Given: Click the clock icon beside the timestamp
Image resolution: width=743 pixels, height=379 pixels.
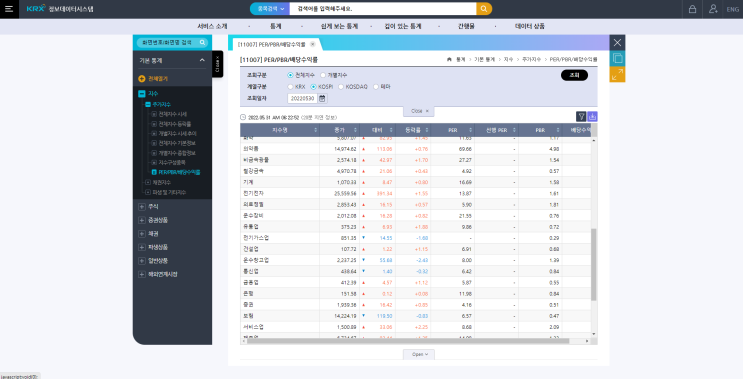Looking at the screenshot, I should point(243,117).
